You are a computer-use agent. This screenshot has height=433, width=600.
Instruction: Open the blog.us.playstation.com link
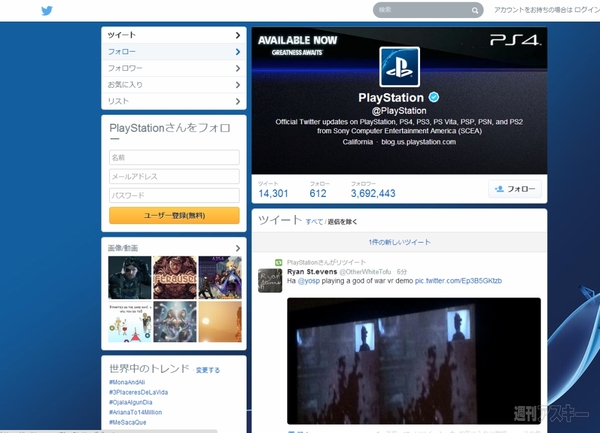418,142
